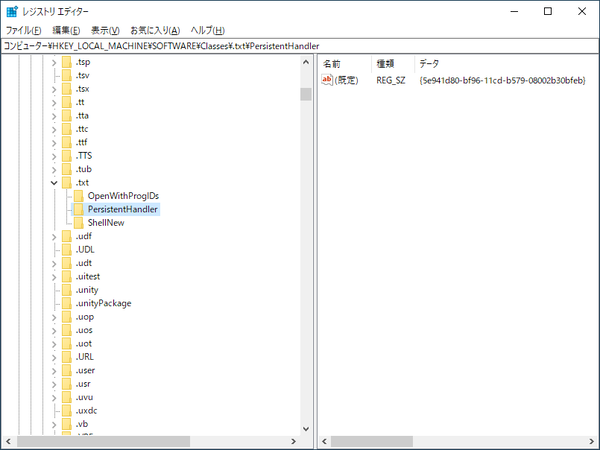Open the ヘルプ(H) menu
Image resolution: width=600 pixels, height=450 pixels.
[208, 30]
